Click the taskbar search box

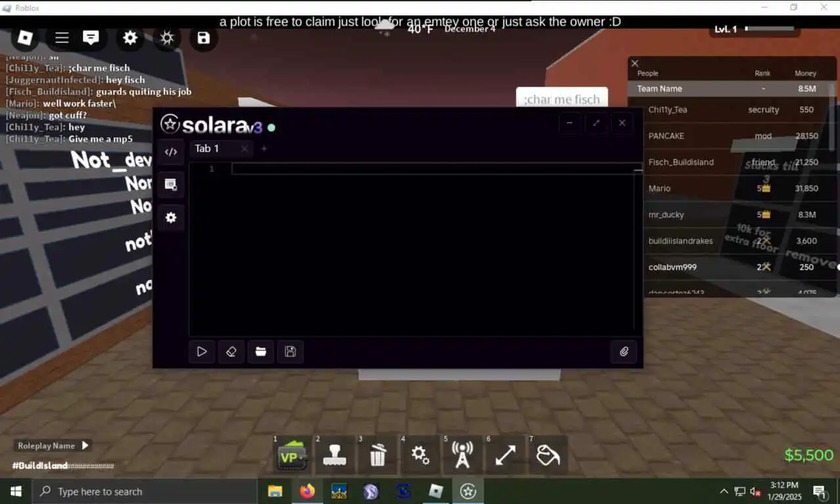point(144,491)
